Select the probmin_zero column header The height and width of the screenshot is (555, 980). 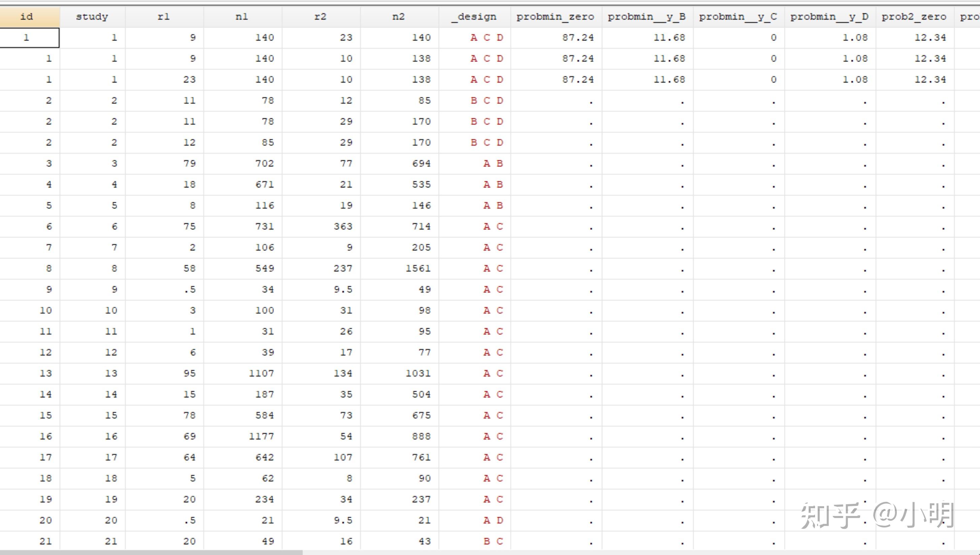tap(555, 17)
